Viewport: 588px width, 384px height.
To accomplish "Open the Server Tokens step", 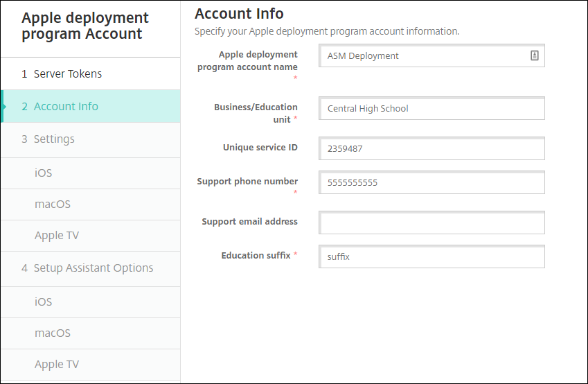I will click(68, 74).
